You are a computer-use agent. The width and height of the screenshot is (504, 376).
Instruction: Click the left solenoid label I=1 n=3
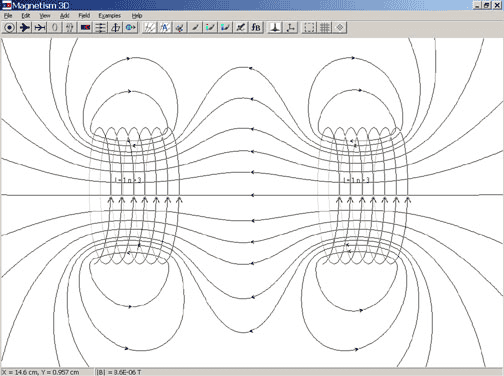[x=128, y=180]
